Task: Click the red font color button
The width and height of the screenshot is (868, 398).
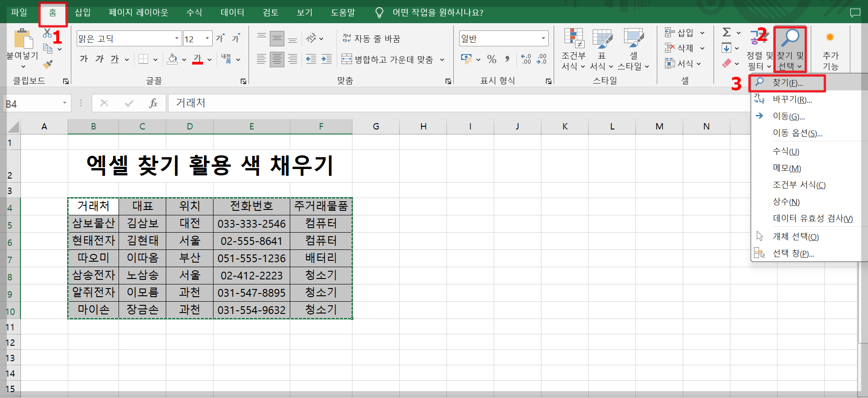Action: 198,59
